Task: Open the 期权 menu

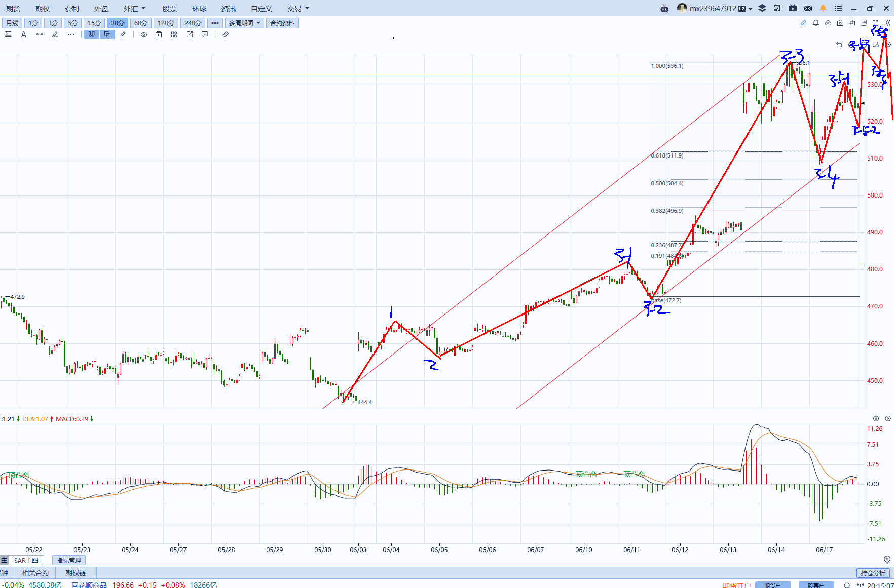Action: [x=43, y=9]
